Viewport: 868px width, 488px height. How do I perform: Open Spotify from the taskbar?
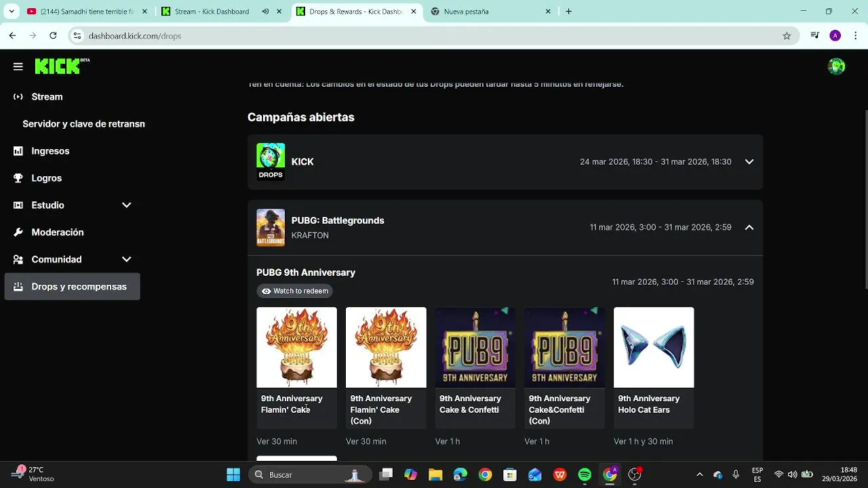click(585, 475)
